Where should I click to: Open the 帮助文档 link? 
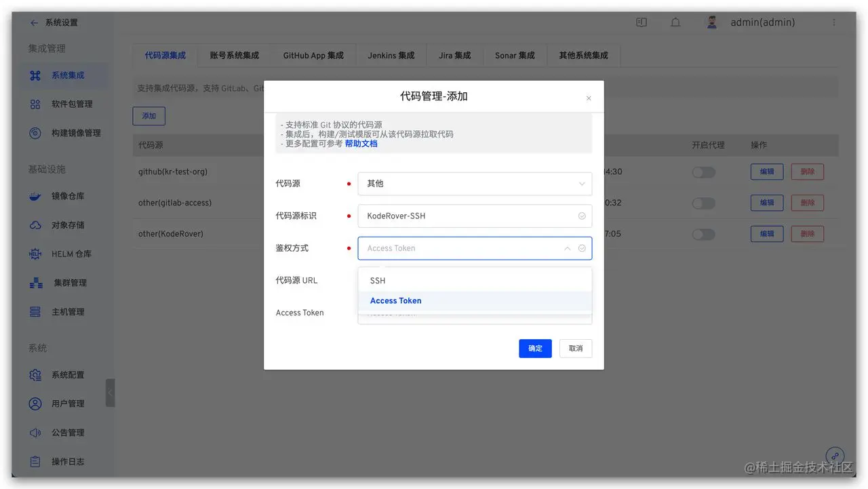tap(361, 144)
